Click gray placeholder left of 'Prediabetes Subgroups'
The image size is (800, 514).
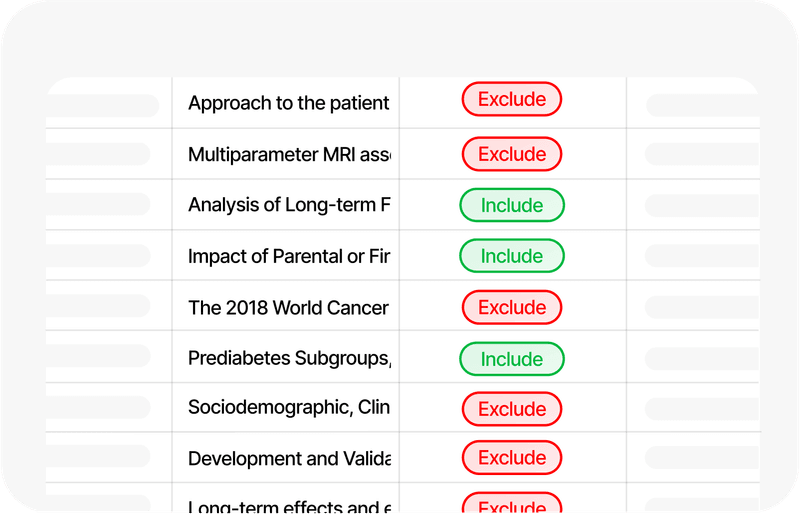point(100,356)
